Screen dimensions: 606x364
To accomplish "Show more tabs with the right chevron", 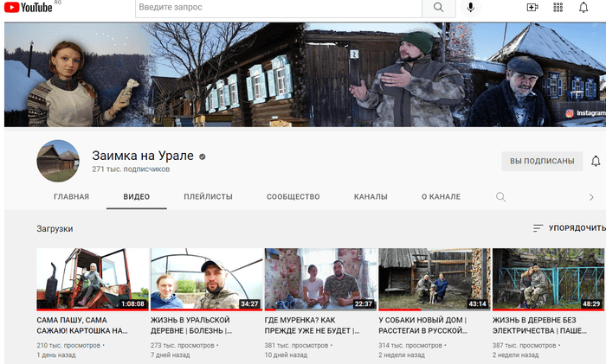I will (x=591, y=197).
